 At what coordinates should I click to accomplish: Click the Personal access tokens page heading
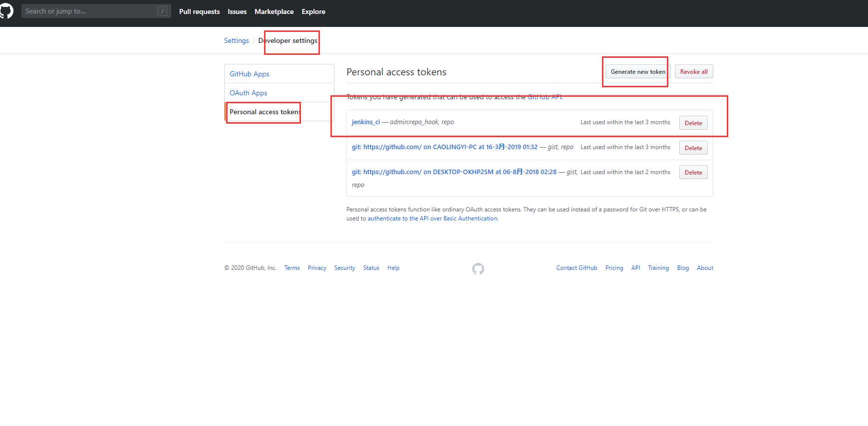pyautogui.click(x=396, y=72)
